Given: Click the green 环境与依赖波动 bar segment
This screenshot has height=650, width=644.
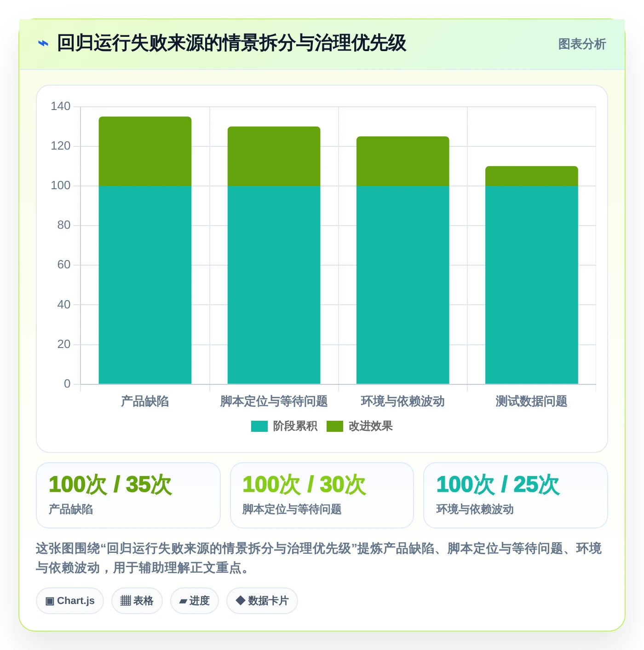Looking at the screenshot, I should click(x=402, y=161).
